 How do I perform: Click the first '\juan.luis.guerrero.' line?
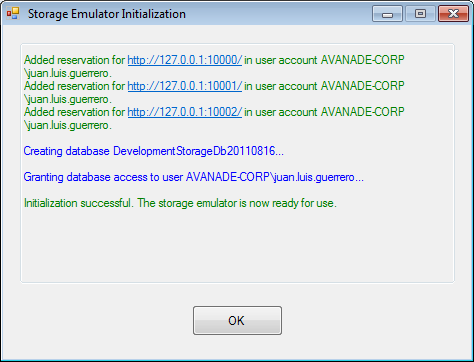point(68,73)
